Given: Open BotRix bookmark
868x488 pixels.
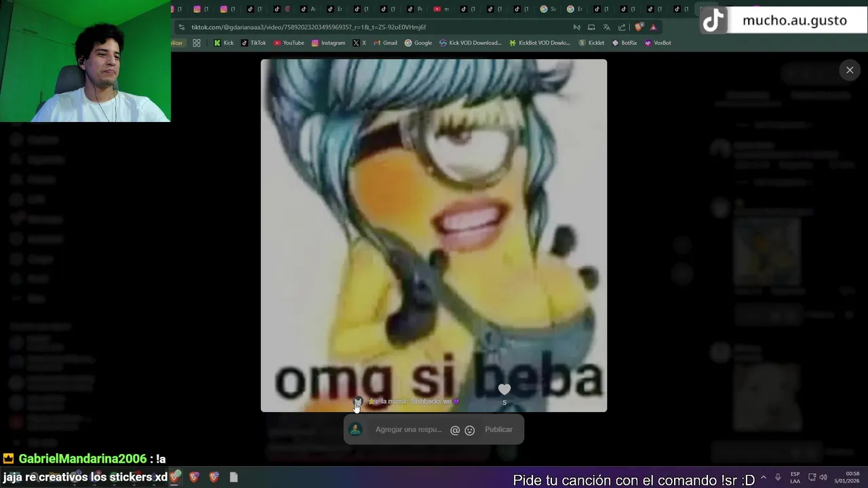Looking at the screenshot, I should pos(625,43).
